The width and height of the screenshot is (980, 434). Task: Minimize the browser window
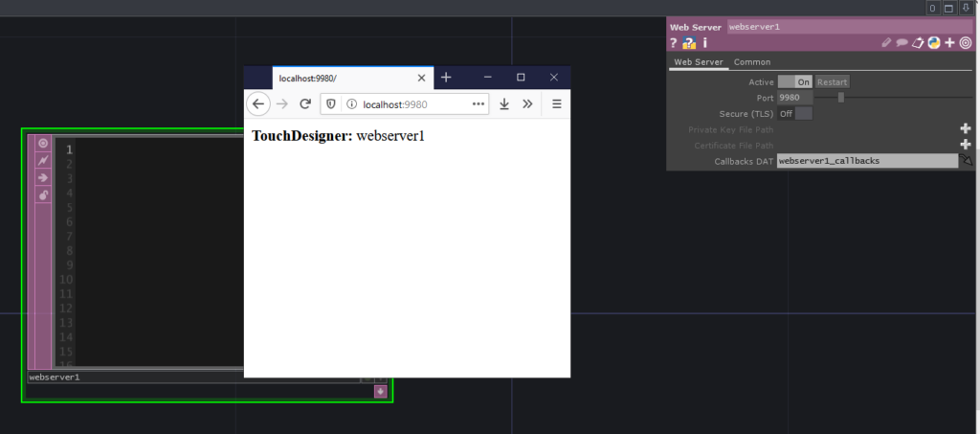point(488,78)
